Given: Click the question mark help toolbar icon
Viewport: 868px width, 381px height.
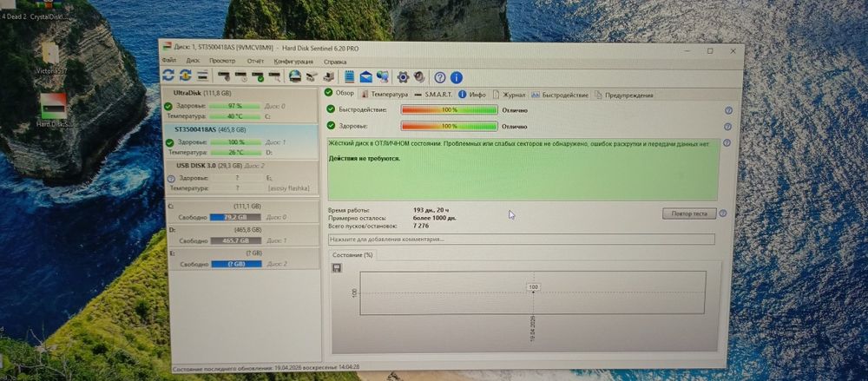Looking at the screenshot, I should tap(440, 77).
